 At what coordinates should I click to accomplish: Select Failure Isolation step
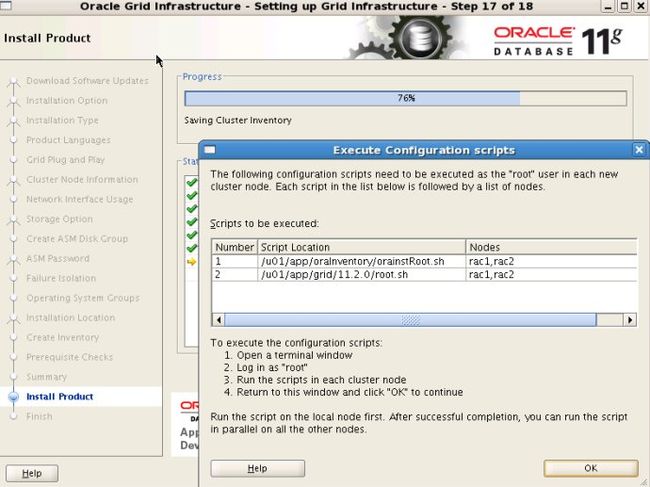(x=61, y=278)
